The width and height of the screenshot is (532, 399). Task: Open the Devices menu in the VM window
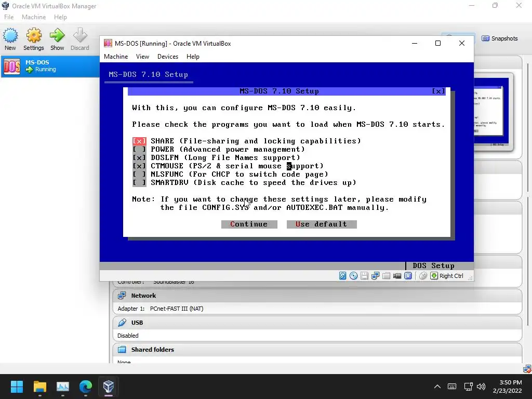[x=168, y=57]
